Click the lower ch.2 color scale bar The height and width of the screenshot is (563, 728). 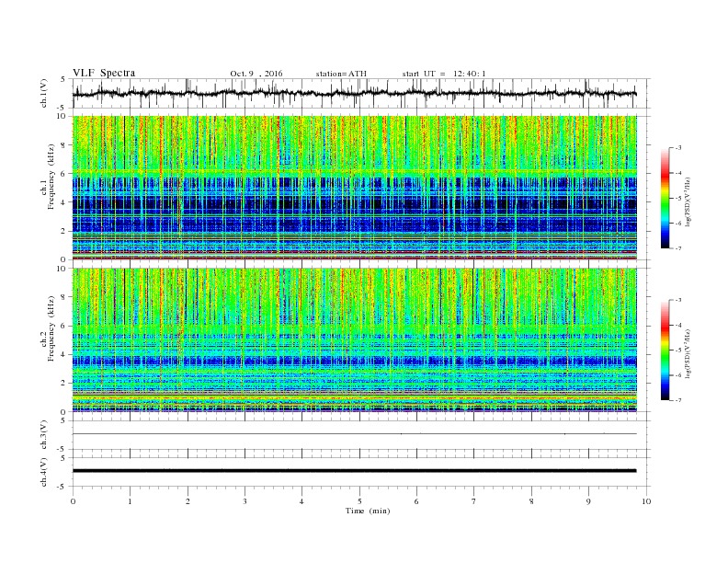pos(665,350)
